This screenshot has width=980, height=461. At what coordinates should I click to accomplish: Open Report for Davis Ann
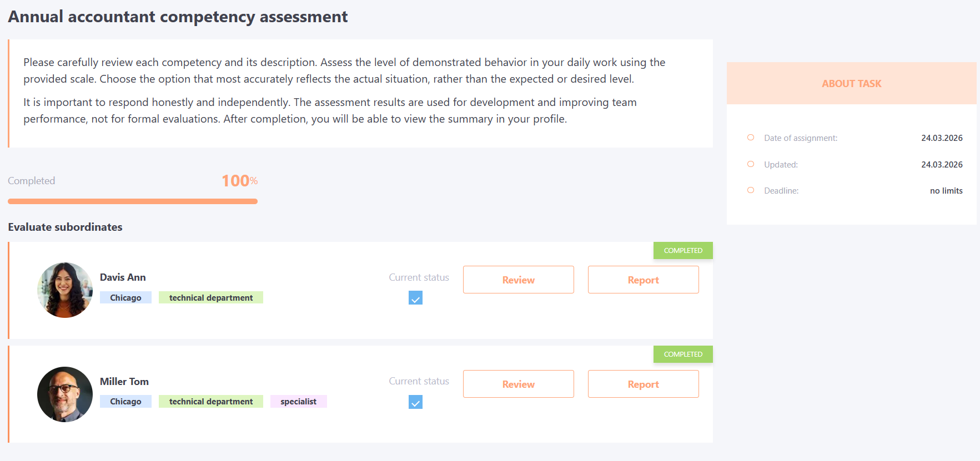[x=643, y=280]
